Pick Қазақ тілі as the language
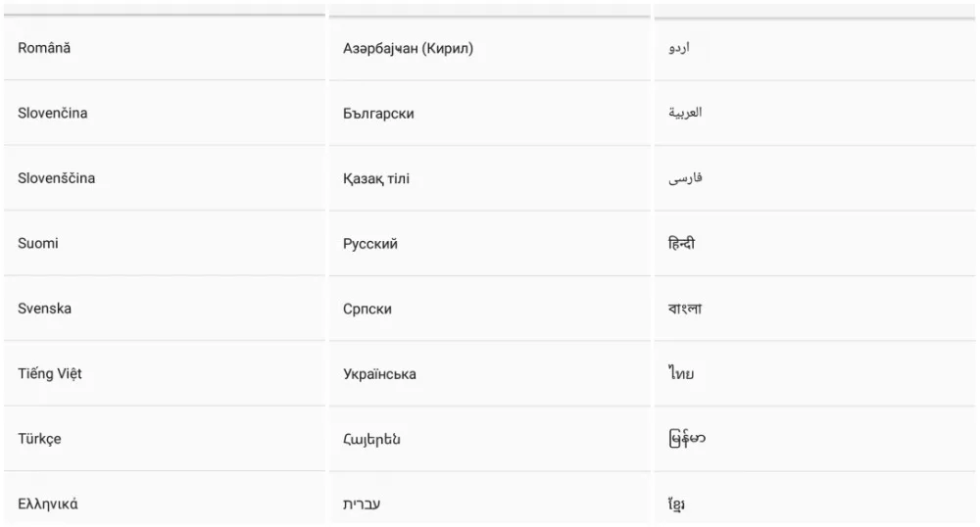 tap(376, 178)
